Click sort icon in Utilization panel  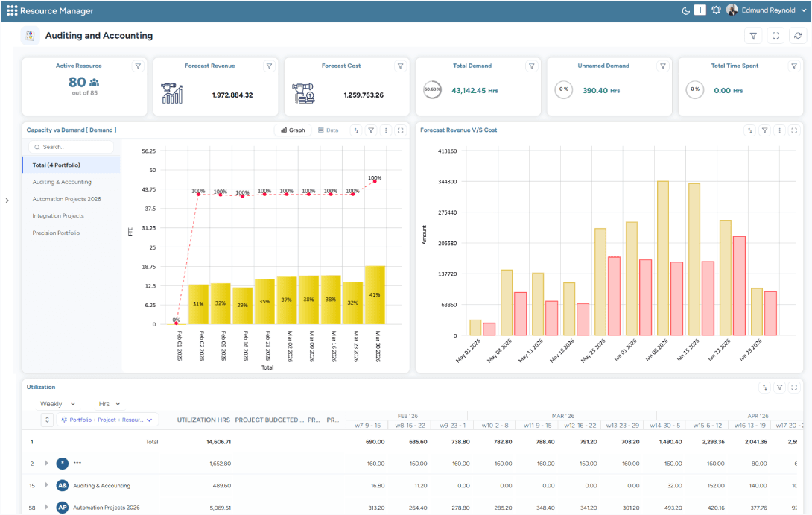[765, 388]
